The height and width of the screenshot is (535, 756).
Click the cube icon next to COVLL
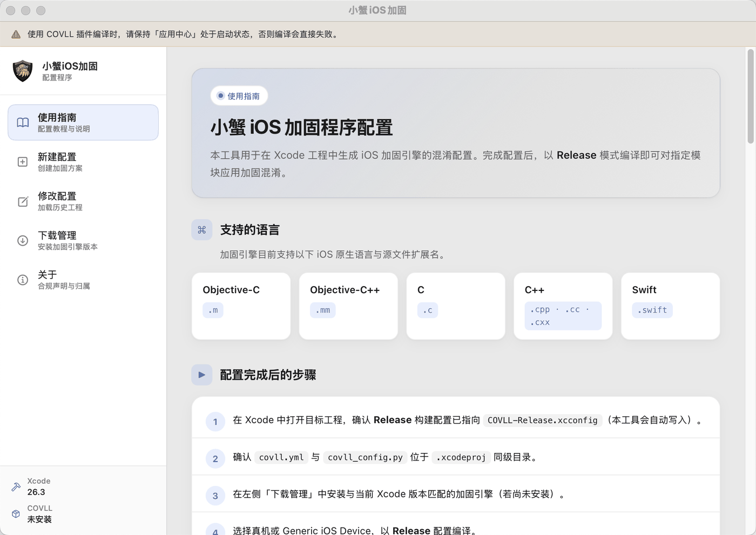coord(16,514)
